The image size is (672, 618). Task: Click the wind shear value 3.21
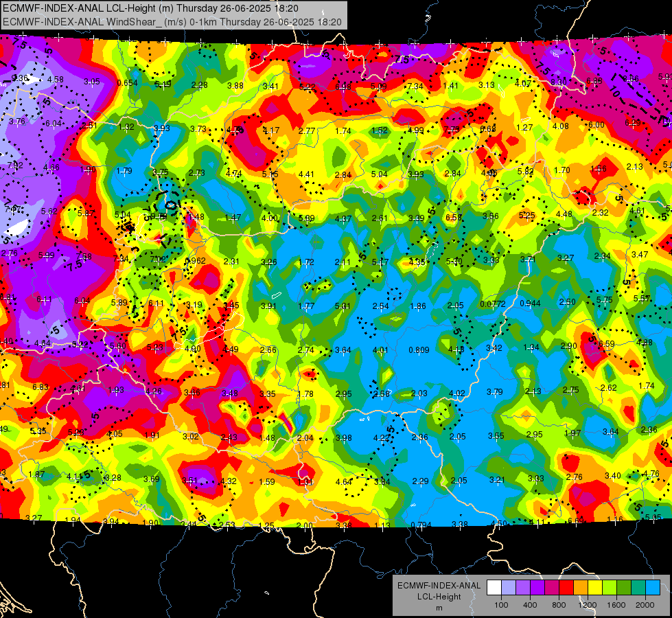click(497, 479)
